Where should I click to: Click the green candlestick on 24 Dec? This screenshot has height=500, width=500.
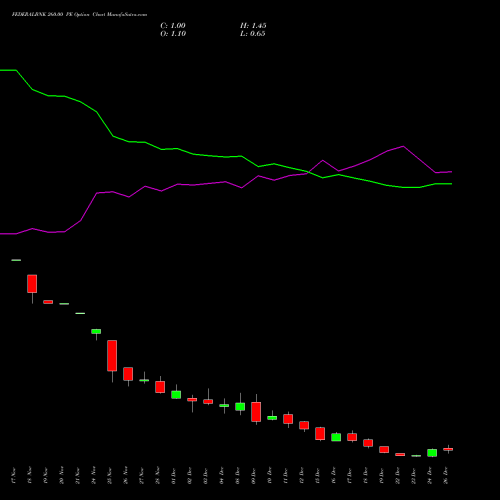[x=432, y=453]
